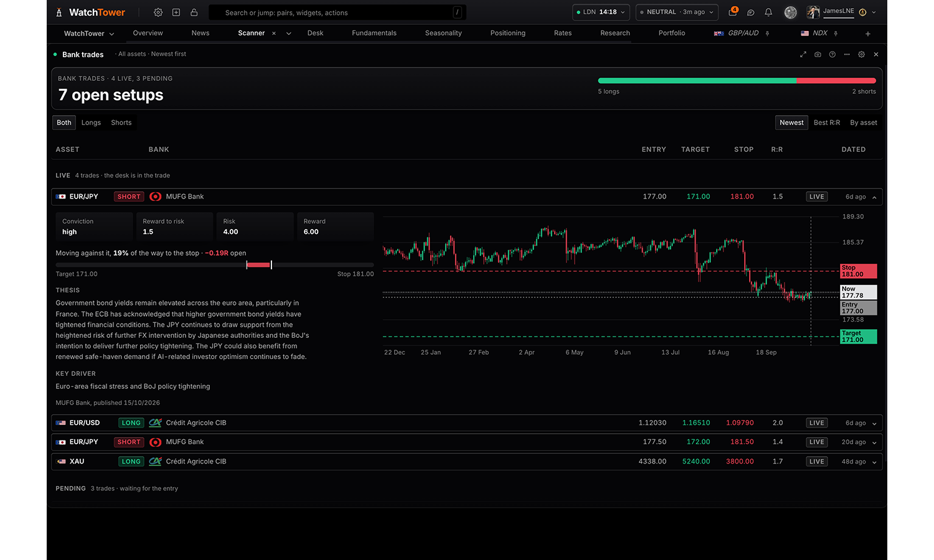Click the alerts bell icon
Screen dimensions: 934x560
768,12
